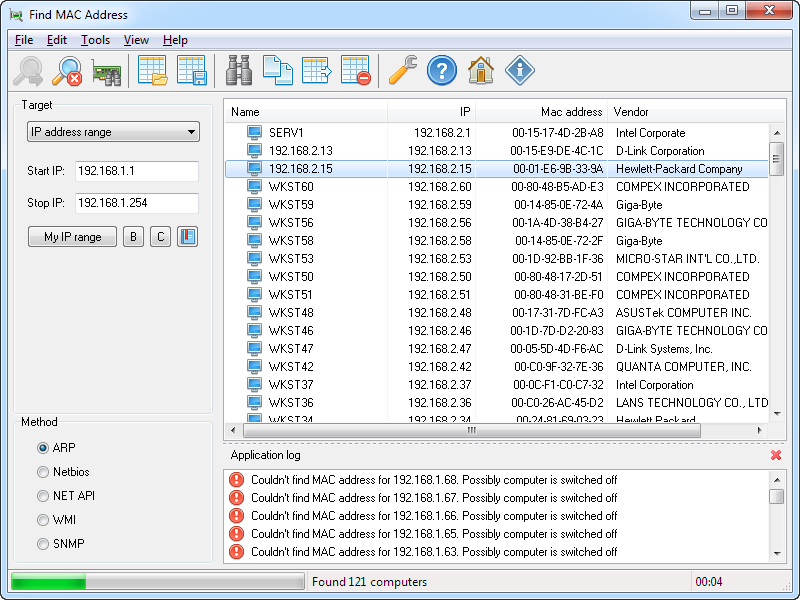800x600 pixels.
Task: Click the B subnet button
Action: click(x=133, y=236)
